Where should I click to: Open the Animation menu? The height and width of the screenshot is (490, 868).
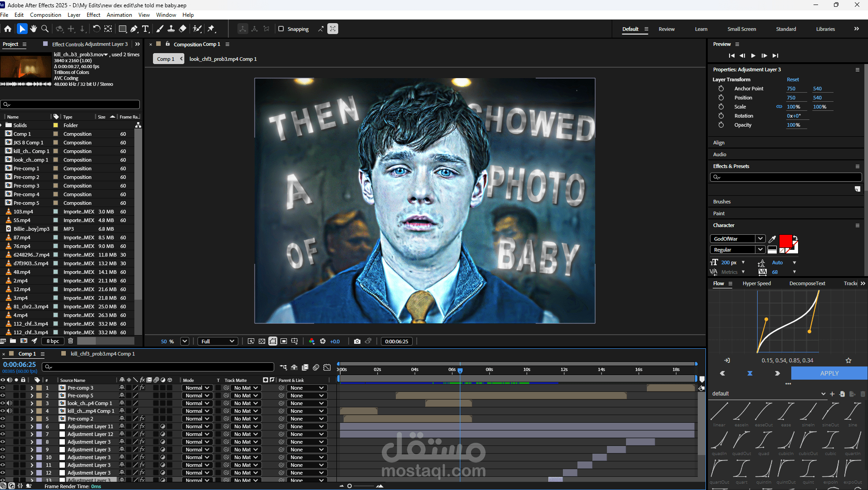click(119, 15)
